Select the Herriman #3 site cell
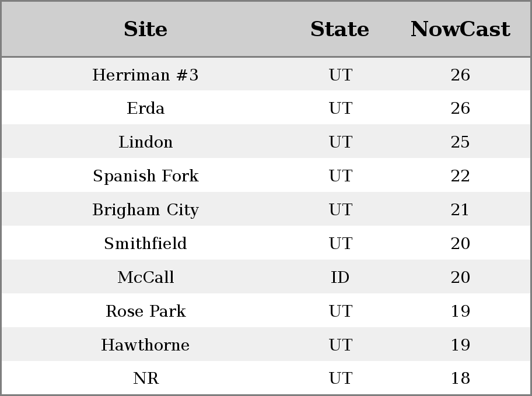The height and width of the screenshot is (396, 532). pyautogui.click(x=145, y=75)
